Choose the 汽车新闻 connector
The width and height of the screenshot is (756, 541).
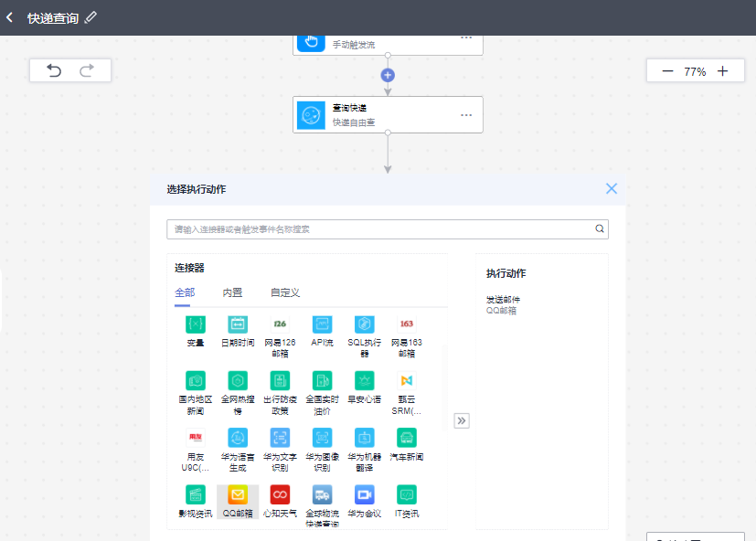[x=407, y=445]
